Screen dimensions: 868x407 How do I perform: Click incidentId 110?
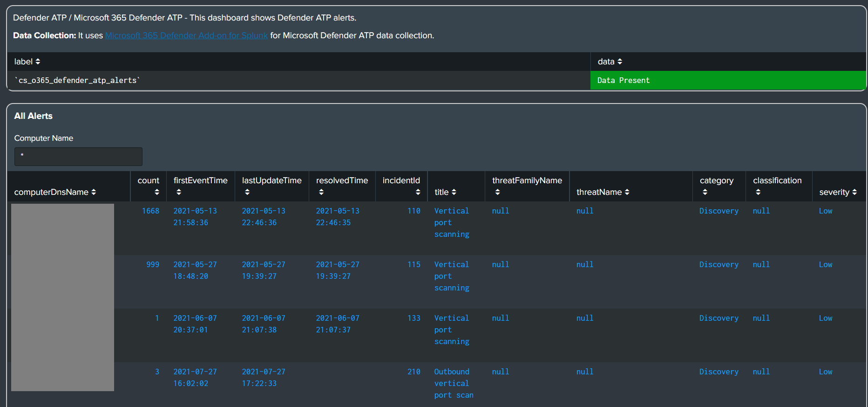(x=414, y=211)
